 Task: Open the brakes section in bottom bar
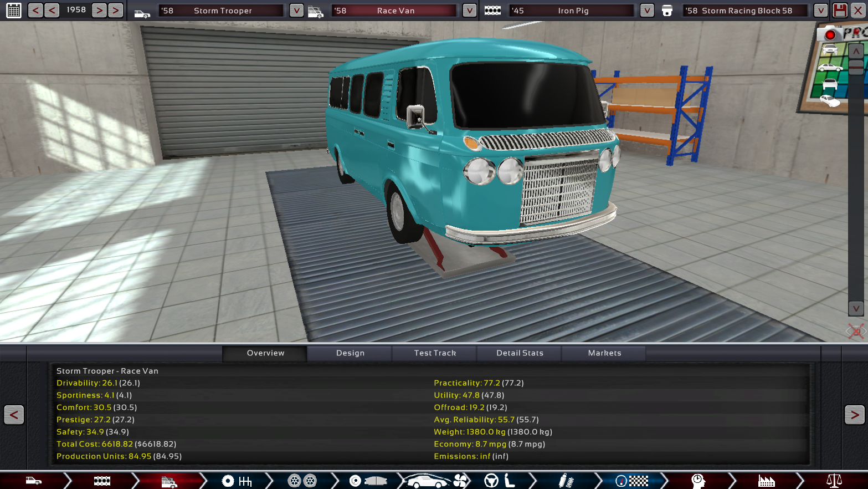367,481
